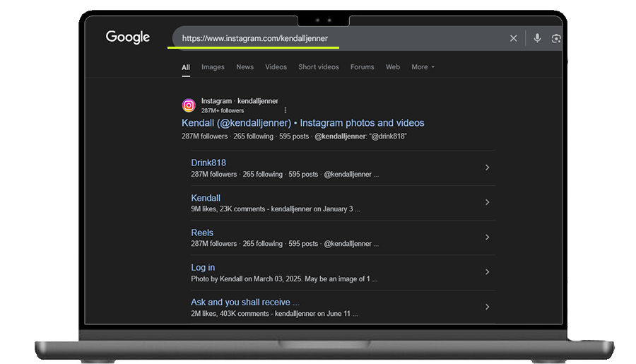Open the Videos tab
The image size is (636, 364).
tap(276, 67)
